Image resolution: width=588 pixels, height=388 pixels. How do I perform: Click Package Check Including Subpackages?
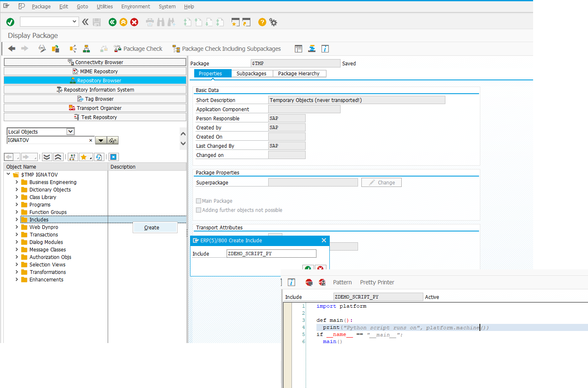click(x=227, y=49)
